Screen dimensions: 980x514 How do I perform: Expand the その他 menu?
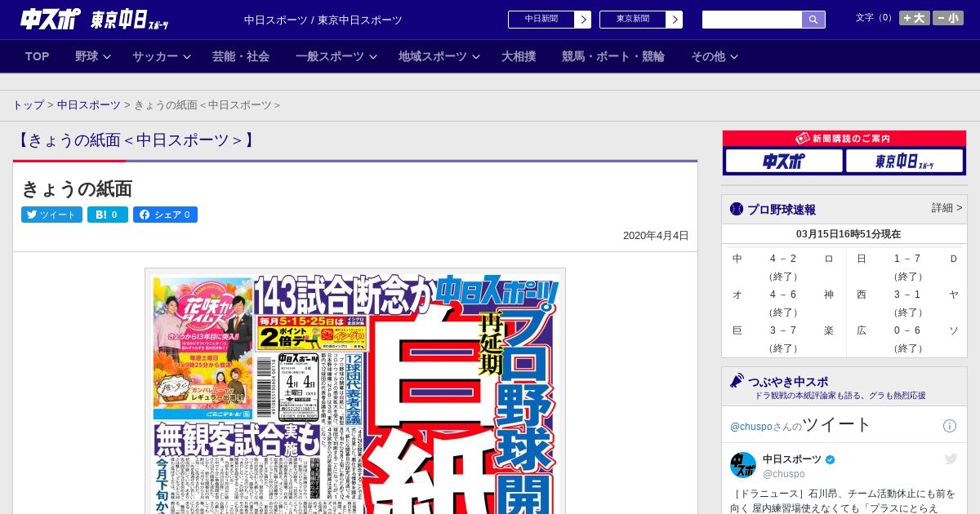tap(715, 56)
